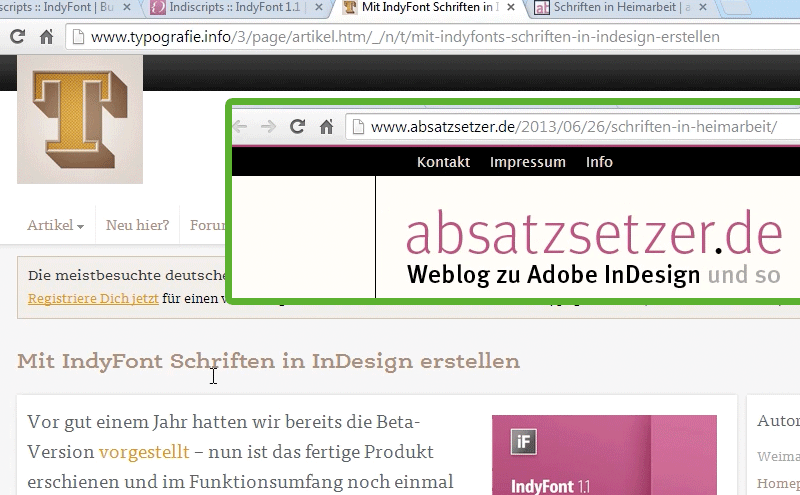The width and height of the screenshot is (800, 495).
Task: Close the Schriften in Heimarbeit tab
Action: point(703,7)
